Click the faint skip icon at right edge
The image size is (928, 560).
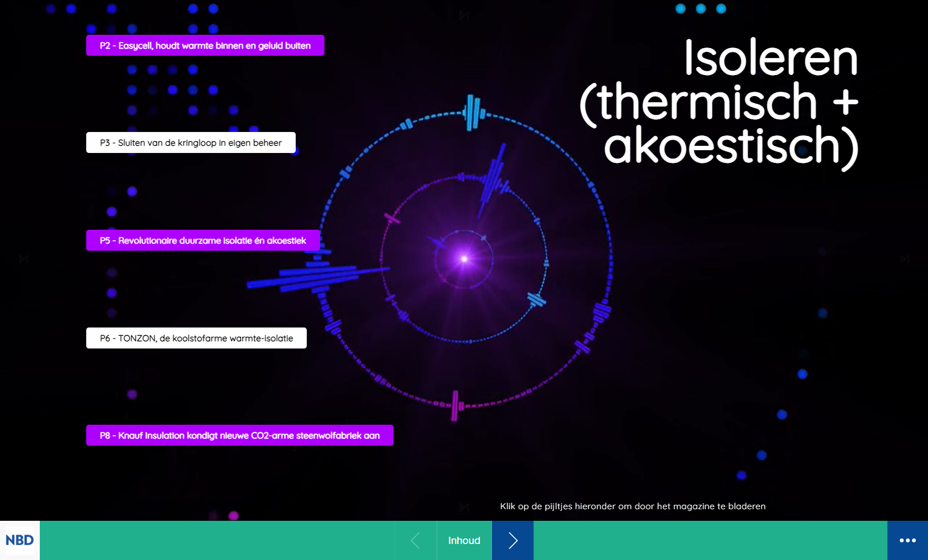click(904, 259)
